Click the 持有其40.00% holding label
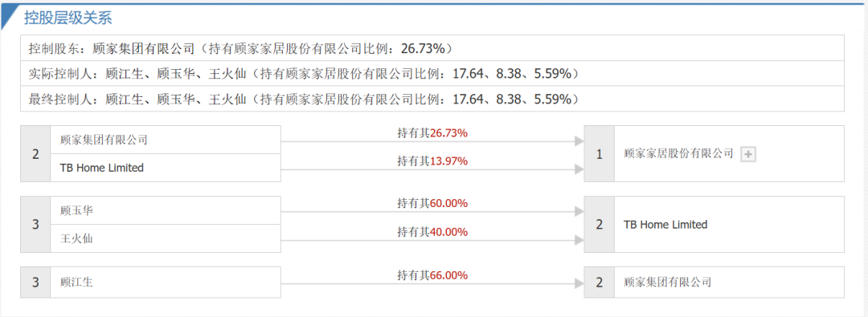This screenshot has height=317, width=868. 432,232
